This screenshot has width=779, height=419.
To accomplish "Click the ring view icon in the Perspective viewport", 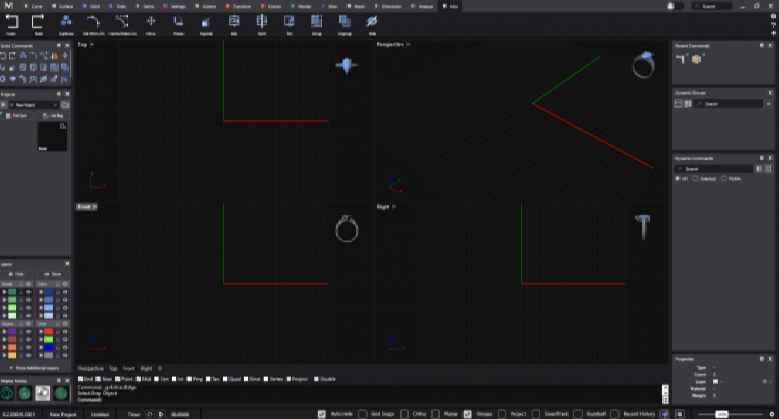I will click(x=643, y=65).
